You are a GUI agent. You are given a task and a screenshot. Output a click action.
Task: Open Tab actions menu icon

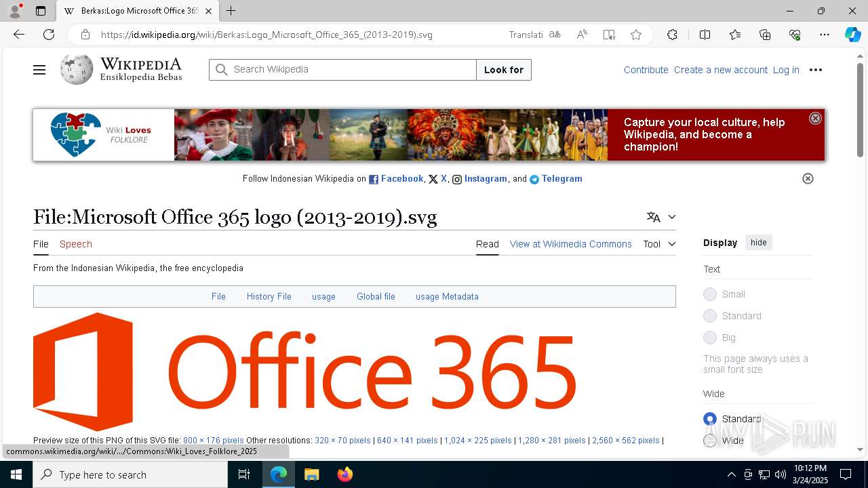41,11
